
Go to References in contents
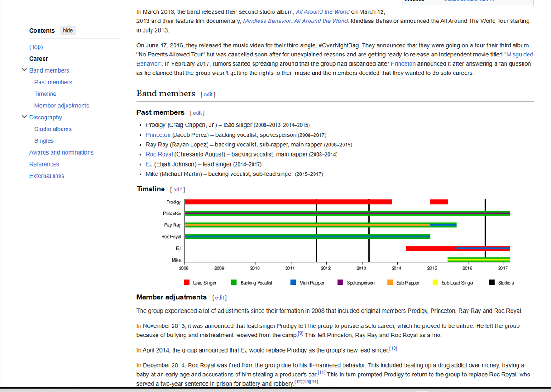[44, 164]
